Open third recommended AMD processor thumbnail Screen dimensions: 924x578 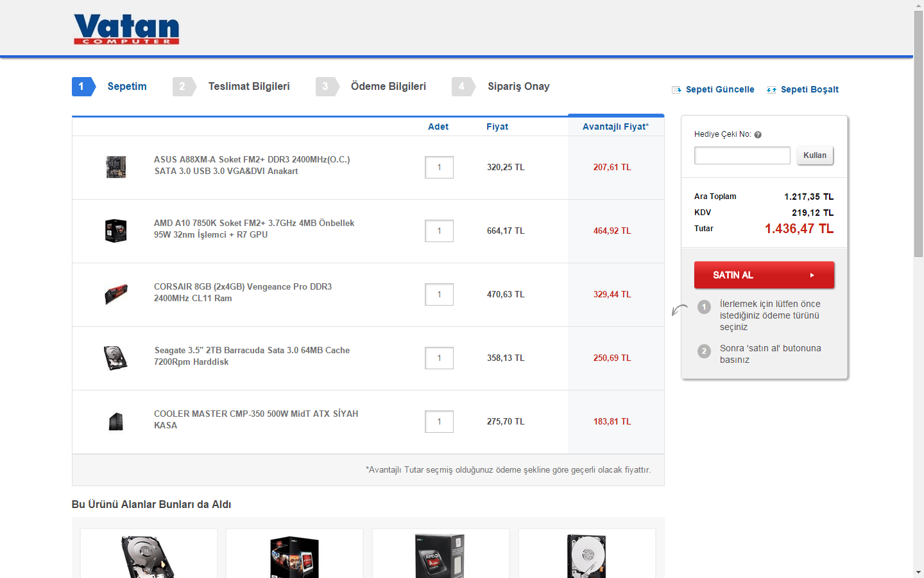(x=440, y=556)
